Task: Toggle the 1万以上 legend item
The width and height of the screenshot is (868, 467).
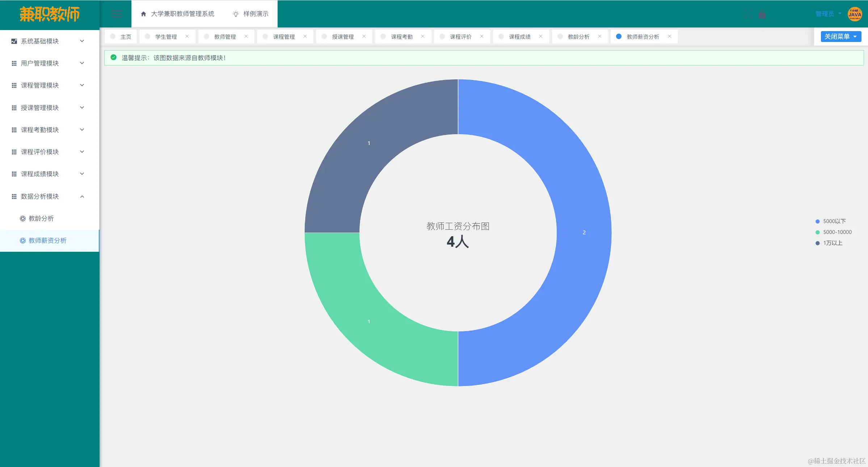Action: 832,243
